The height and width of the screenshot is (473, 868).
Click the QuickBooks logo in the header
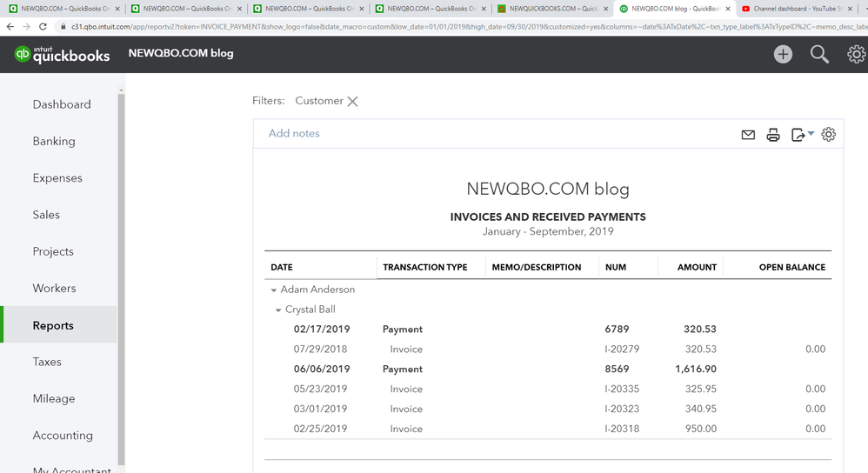(x=62, y=54)
